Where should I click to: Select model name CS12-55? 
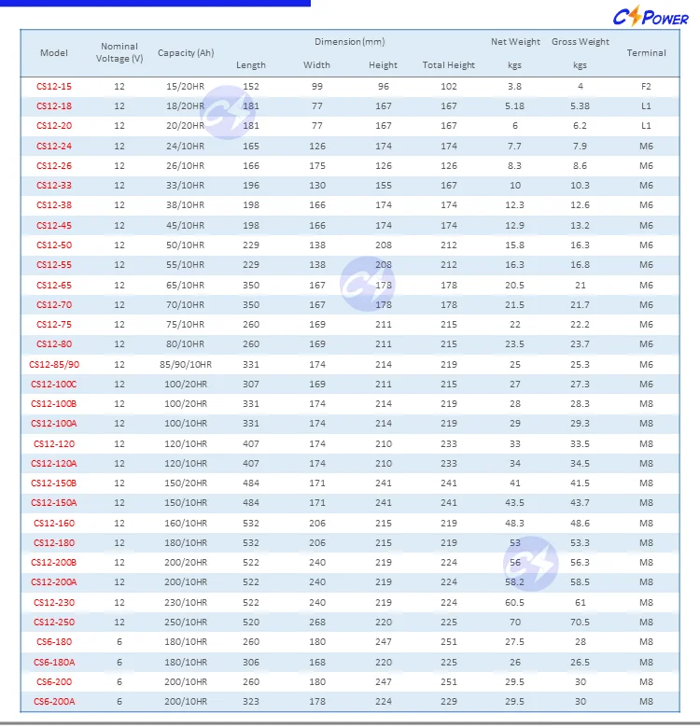pyautogui.click(x=54, y=265)
